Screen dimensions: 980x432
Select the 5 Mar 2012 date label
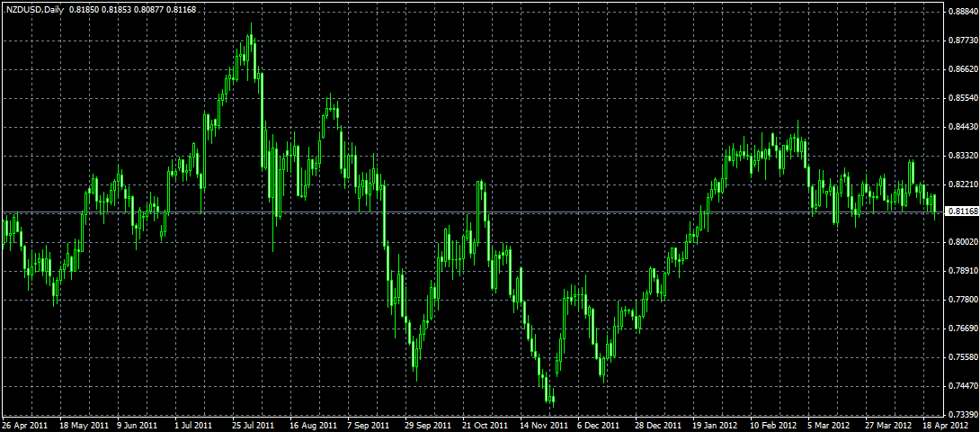click(828, 425)
